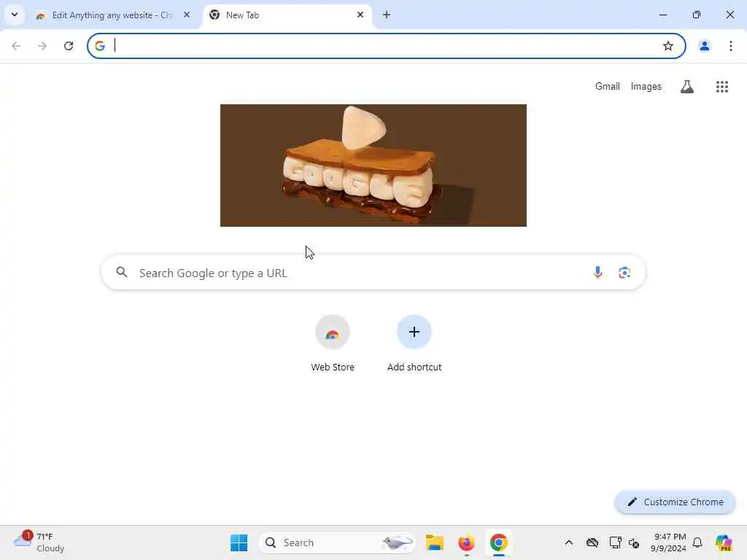Image resolution: width=747 pixels, height=560 pixels.
Task: Focus the address bar
Action: [x=386, y=46]
